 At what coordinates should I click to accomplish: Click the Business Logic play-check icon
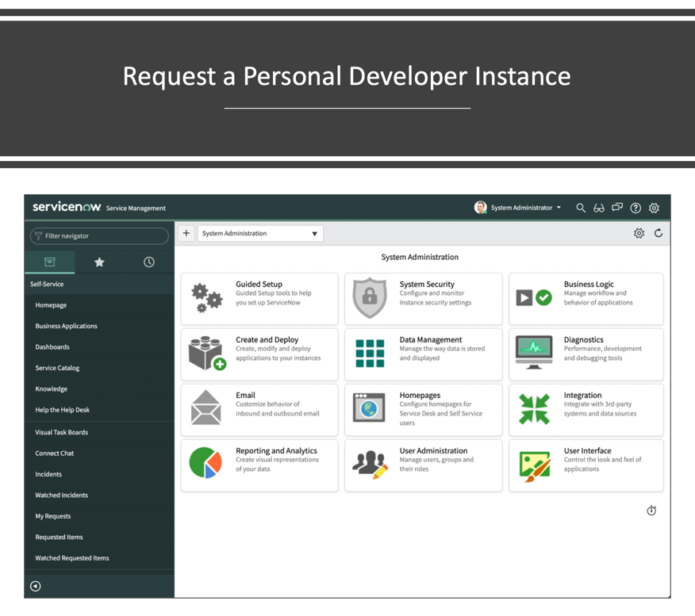pos(534,297)
